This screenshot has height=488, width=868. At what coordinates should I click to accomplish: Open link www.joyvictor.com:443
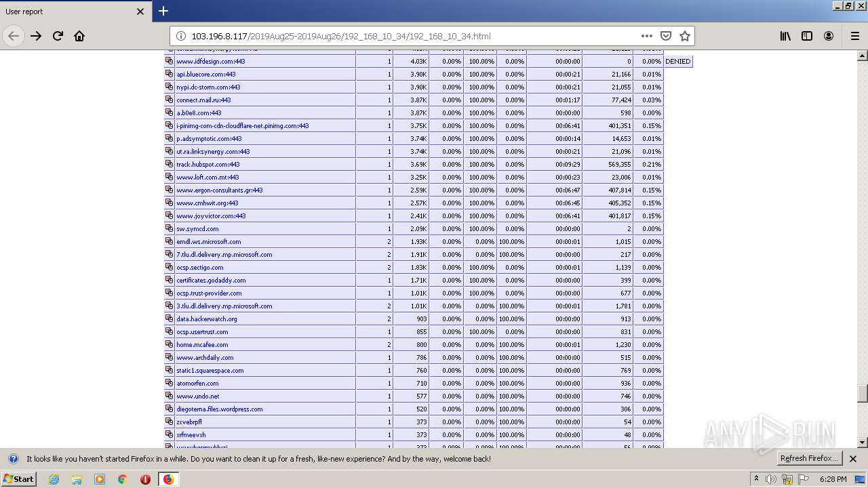(211, 216)
